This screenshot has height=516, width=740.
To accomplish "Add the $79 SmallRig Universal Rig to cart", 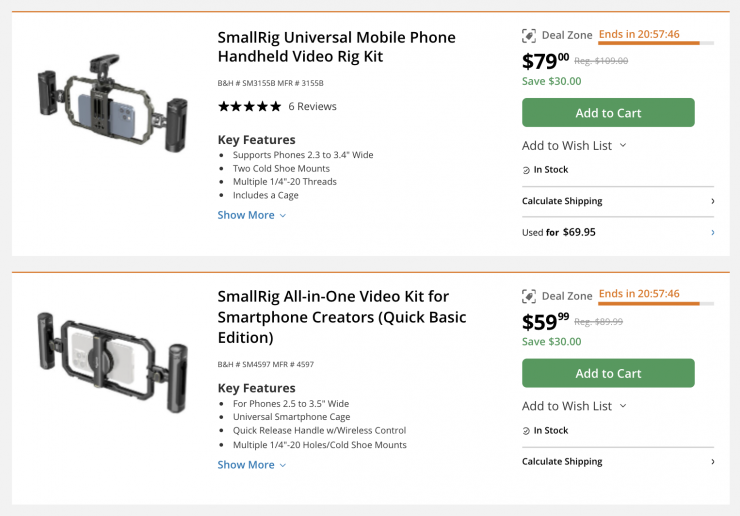I will [608, 113].
